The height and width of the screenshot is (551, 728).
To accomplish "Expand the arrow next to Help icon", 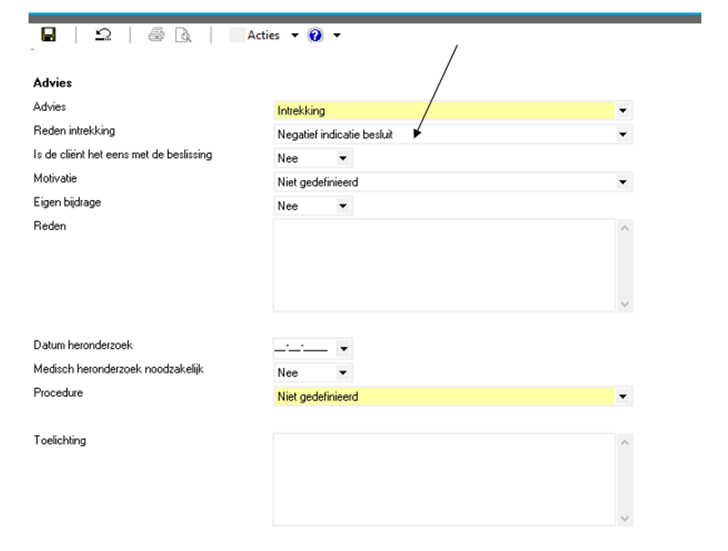I will click(x=337, y=35).
